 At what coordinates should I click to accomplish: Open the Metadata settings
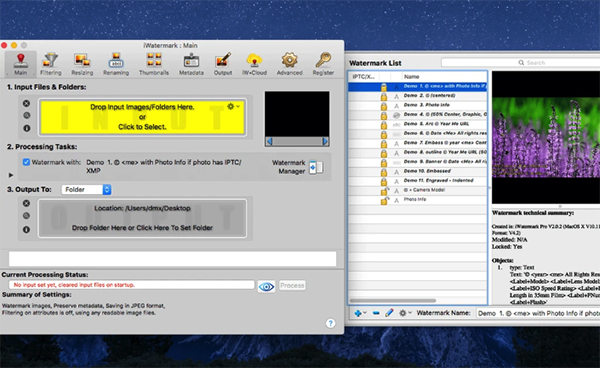(x=191, y=64)
